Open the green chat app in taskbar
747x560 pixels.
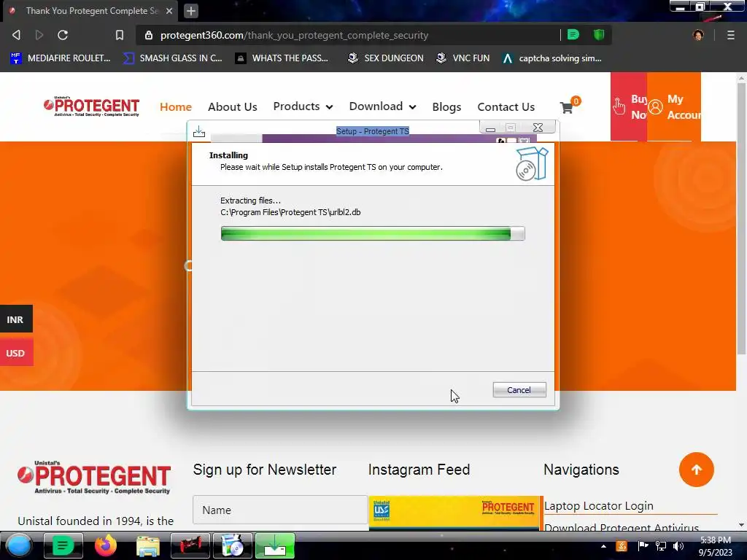63,545
